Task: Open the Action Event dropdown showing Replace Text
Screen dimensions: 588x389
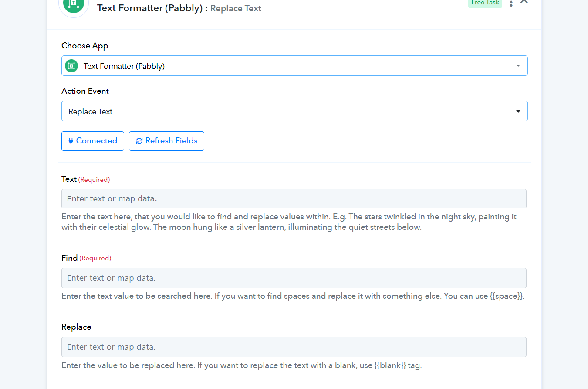Action: (x=294, y=111)
